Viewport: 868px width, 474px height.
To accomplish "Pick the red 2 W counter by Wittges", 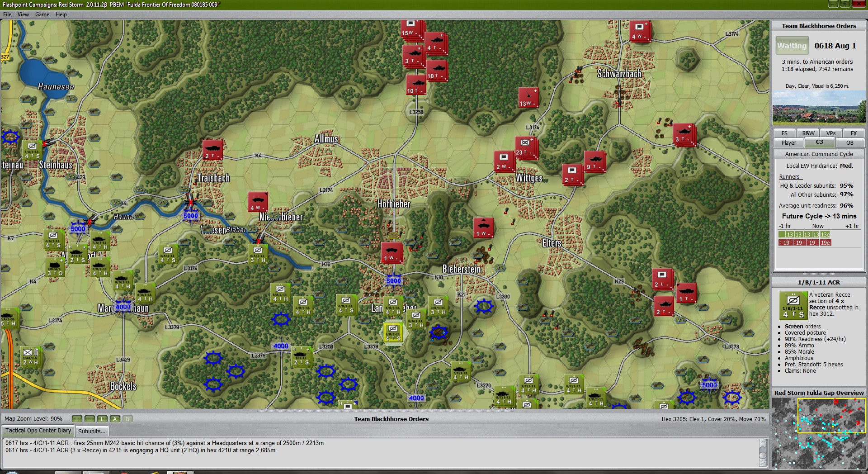I will pos(504,161).
